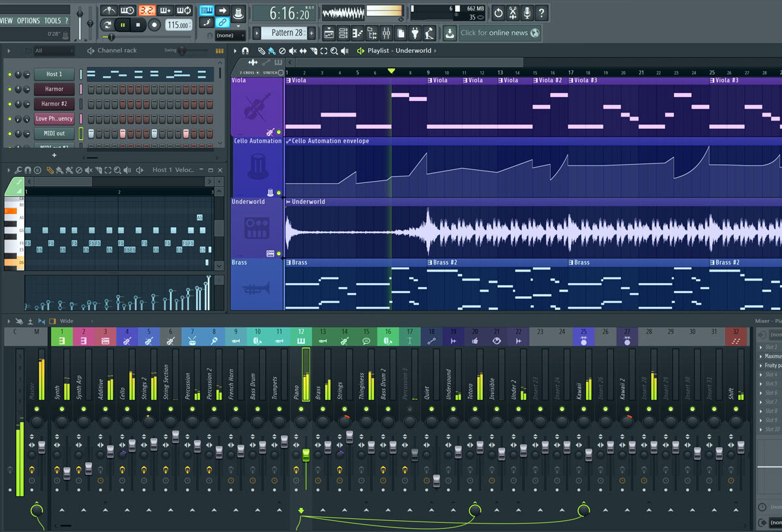Adjust the Swing knob slider

(x=184, y=51)
